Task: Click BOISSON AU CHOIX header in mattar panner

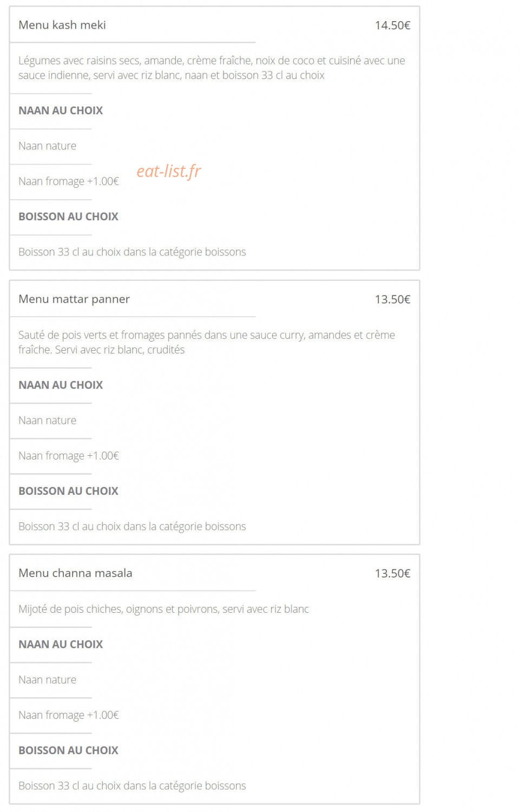Action: [68, 491]
